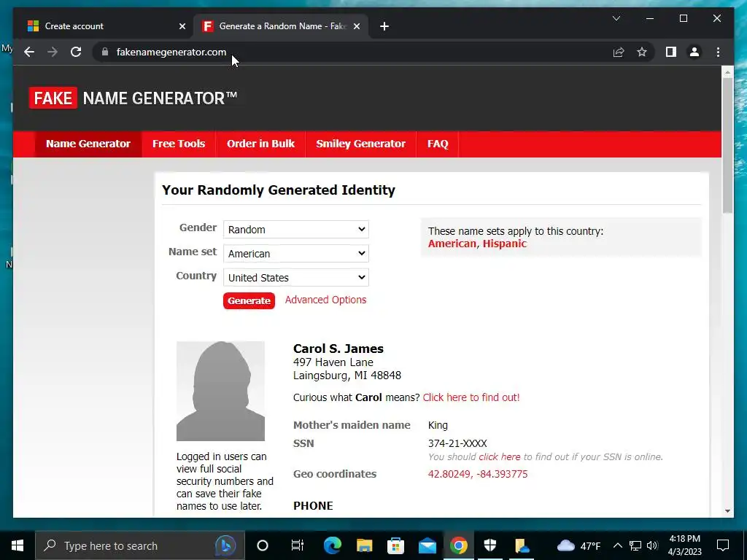Click the address bar URL field
The image size is (747, 560).
(x=352, y=52)
